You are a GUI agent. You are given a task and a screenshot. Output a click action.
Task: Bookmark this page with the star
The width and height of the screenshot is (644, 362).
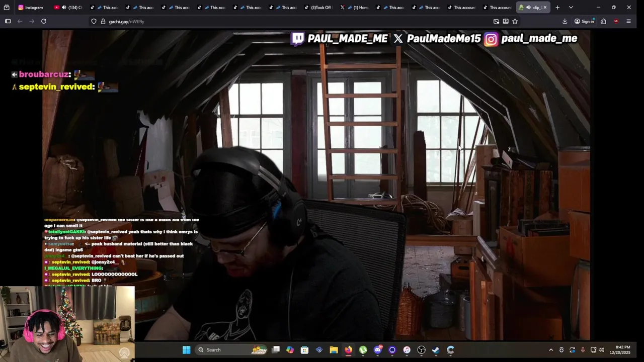515,21
